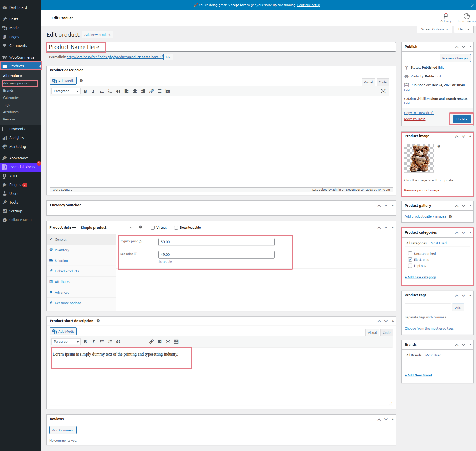The image size is (476, 451).
Task: Click Blockquote icon in product description toolbar
Action: [118, 91]
